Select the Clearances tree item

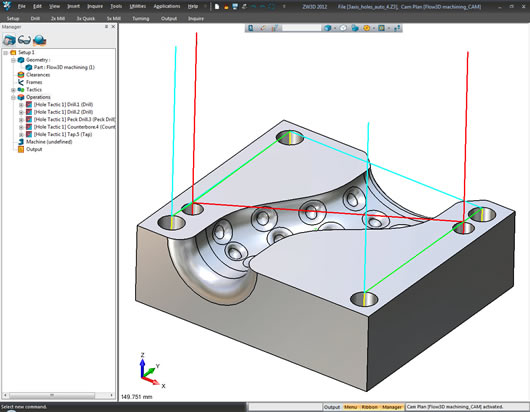pyautogui.click(x=38, y=75)
